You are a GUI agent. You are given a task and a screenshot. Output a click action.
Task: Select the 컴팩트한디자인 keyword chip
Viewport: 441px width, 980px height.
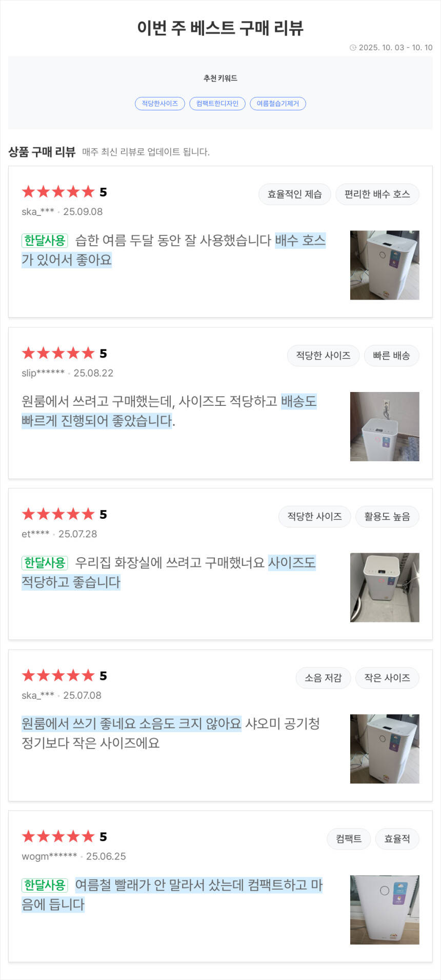tap(217, 104)
